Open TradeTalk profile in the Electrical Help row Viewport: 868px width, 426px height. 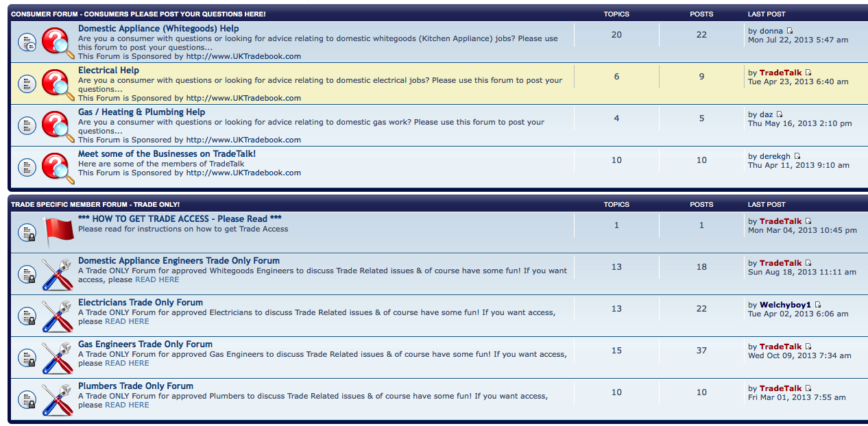pyautogui.click(x=780, y=73)
